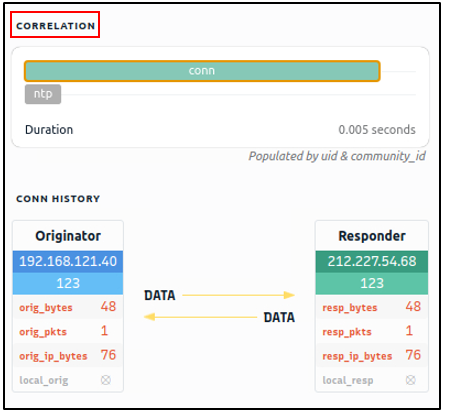Click the local_orig crossed-circle icon
The image size is (470, 416).
point(106,380)
